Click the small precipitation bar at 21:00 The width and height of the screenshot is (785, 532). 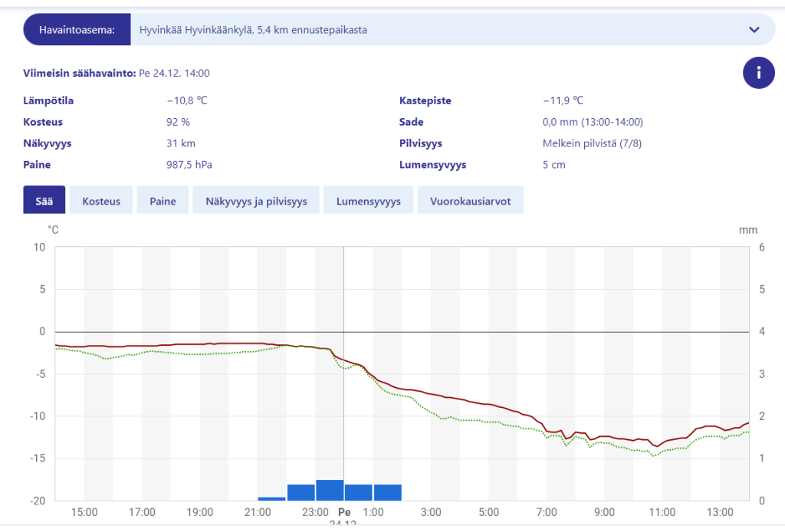(x=272, y=498)
